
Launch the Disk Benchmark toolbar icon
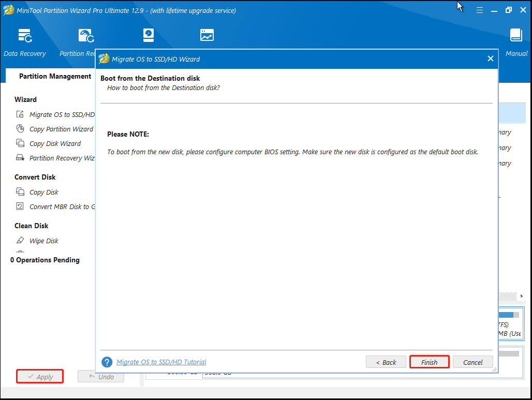coord(149,35)
